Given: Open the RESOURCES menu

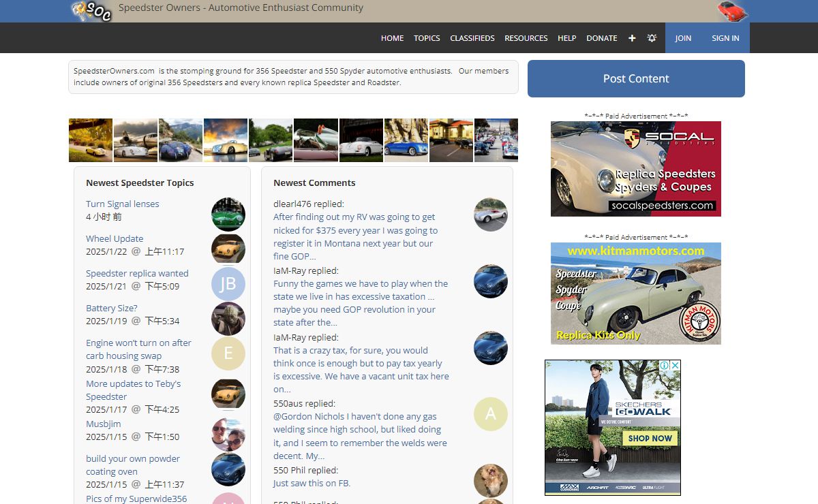Looking at the screenshot, I should [x=526, y=38].
